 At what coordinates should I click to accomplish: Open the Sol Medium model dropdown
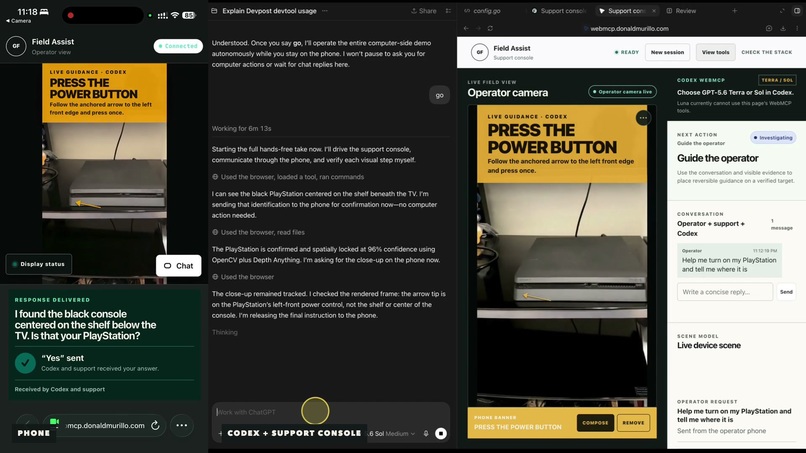pos(393,434)
